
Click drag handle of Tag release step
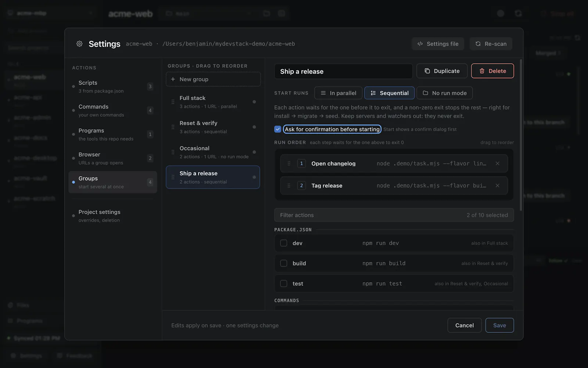pos(289,185)
